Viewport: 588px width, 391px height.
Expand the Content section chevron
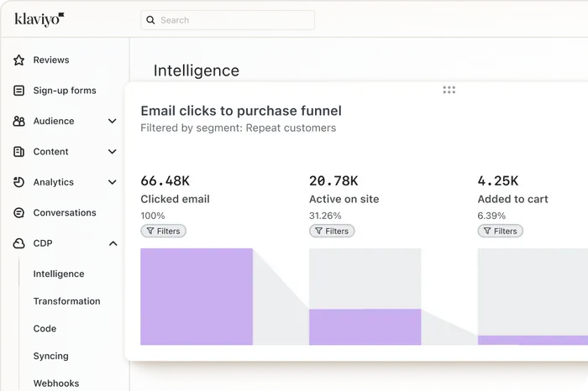tap(113, 152)
